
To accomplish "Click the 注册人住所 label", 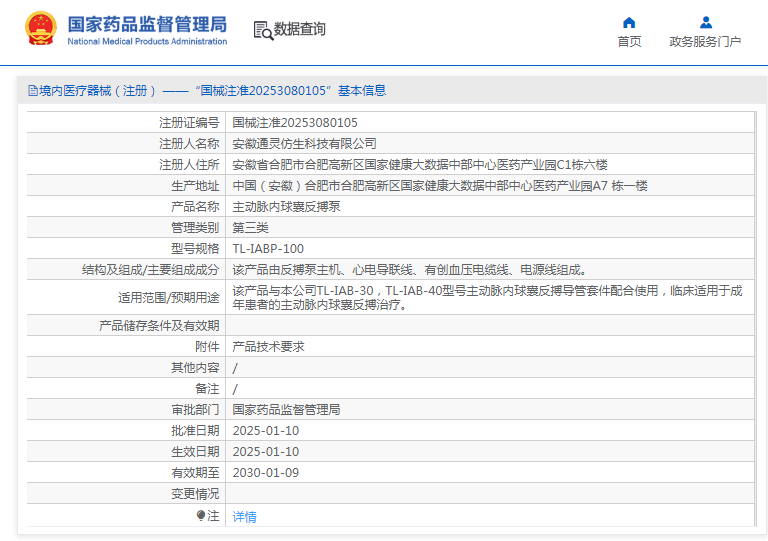I will click(189, 165).
